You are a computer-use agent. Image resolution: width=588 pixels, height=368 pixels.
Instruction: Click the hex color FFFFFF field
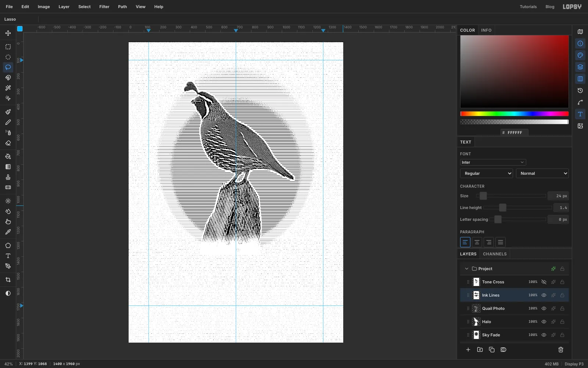tap(514, 132)
